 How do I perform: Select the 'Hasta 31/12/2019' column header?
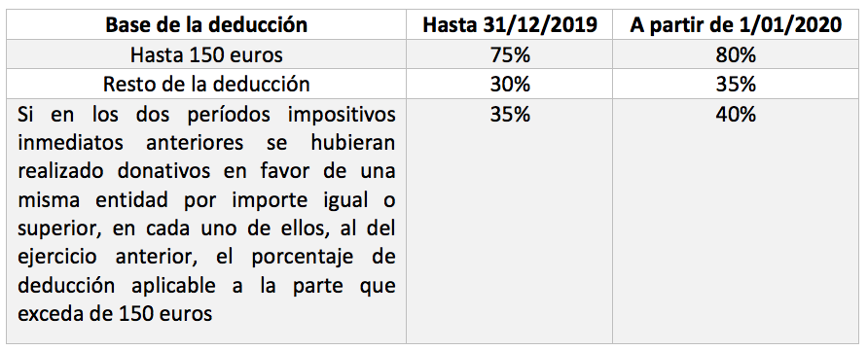click(510, 25)
